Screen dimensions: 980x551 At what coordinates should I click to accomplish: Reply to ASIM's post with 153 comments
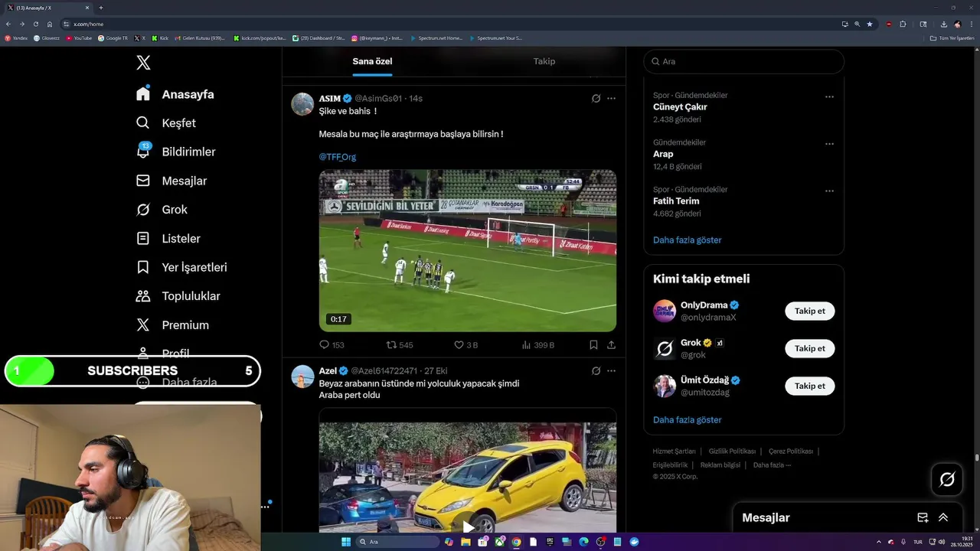click(x=332, y=345)
